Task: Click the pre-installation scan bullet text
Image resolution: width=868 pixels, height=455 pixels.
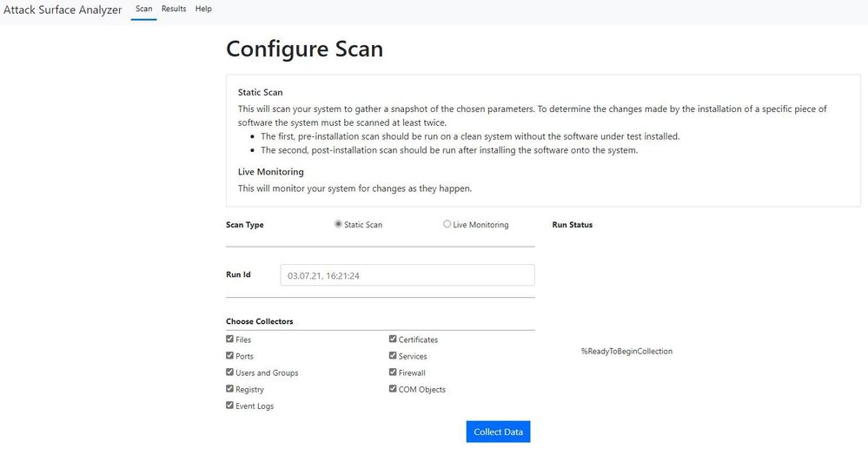Action: click(x=470, y=136)
